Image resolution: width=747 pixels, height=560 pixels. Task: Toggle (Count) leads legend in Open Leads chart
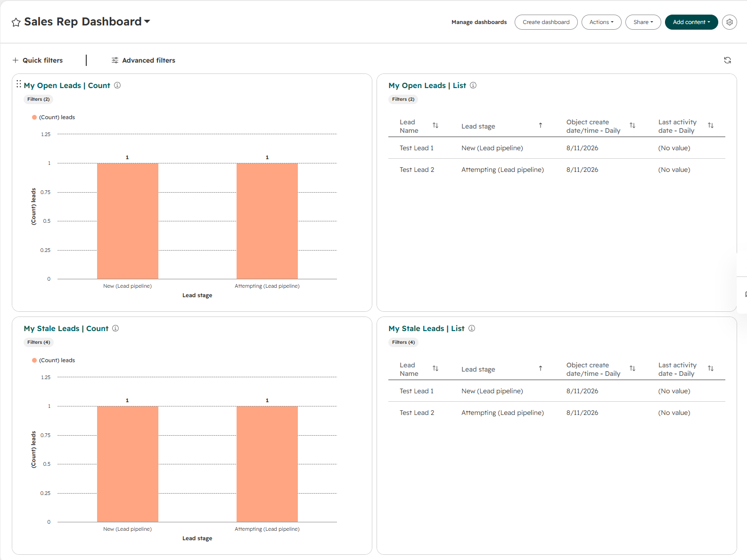point(53,117)
